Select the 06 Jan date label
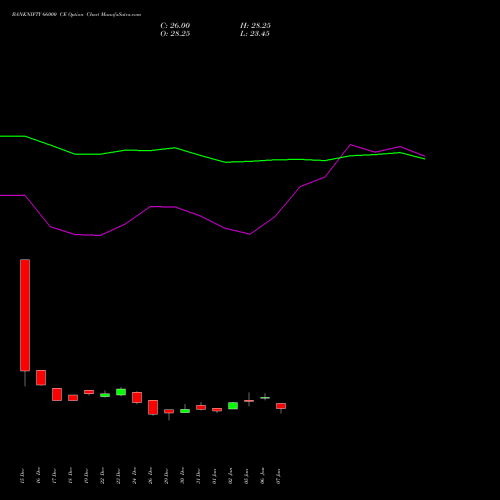 click(x=262, y=476)
